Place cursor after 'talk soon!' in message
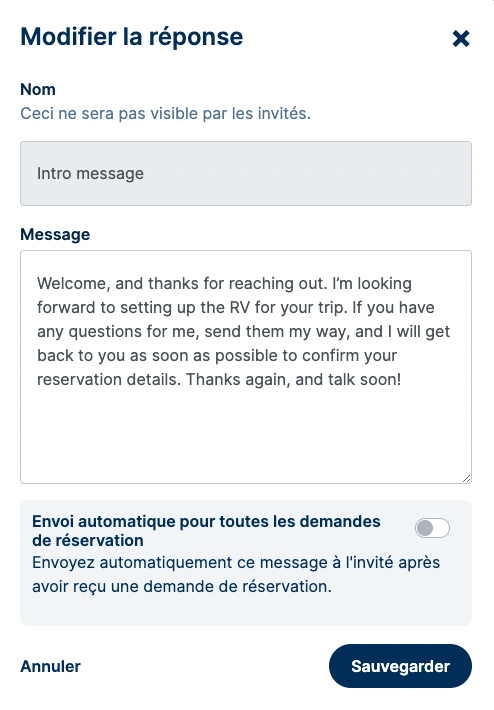 (402, 379)
